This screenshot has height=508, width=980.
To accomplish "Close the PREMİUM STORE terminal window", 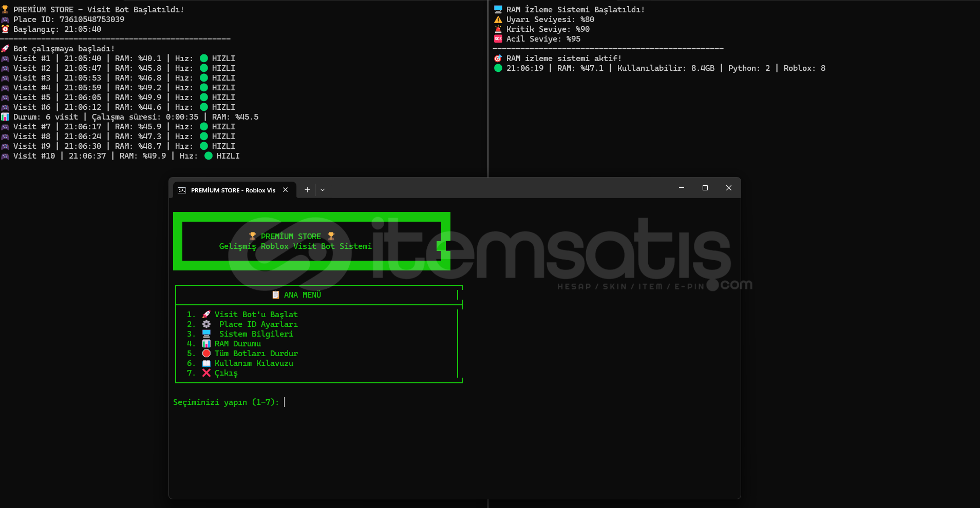I will point(729,188).
